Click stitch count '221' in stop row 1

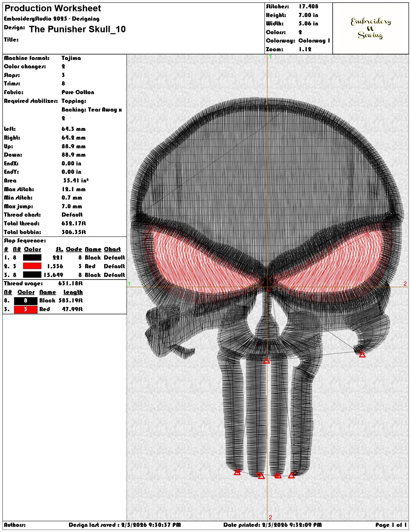[x=58, y=258]
